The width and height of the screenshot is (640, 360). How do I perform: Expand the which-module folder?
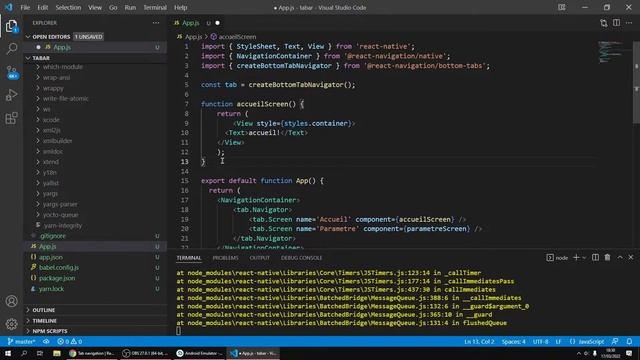tap(62, 67)
